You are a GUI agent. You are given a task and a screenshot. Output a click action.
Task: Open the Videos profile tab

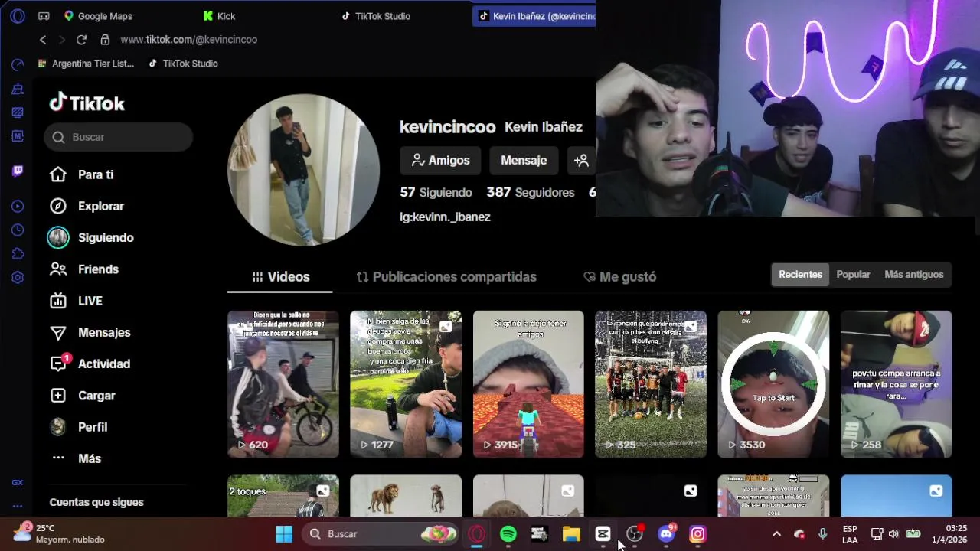click(280, 277)
